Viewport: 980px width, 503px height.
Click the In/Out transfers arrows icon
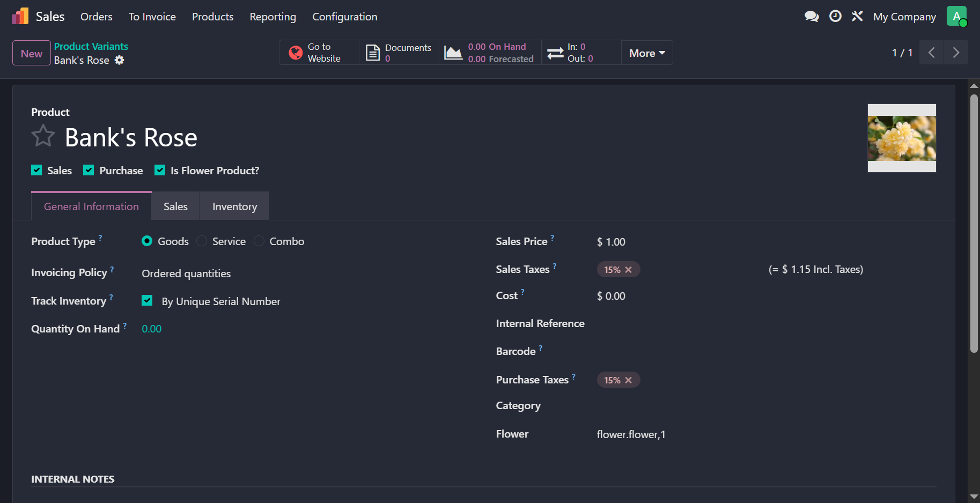tap(556, 52)
